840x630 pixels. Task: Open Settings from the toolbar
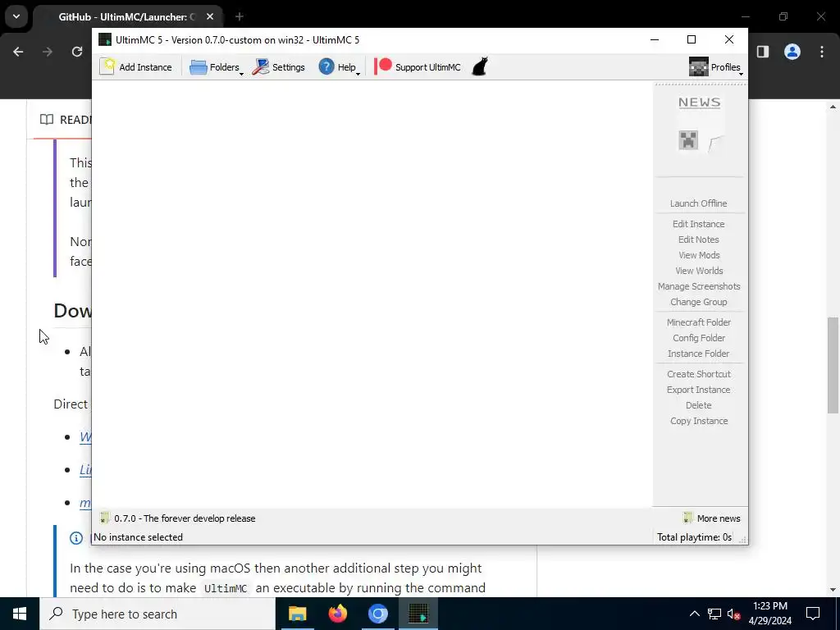click(x=279, y=67)
